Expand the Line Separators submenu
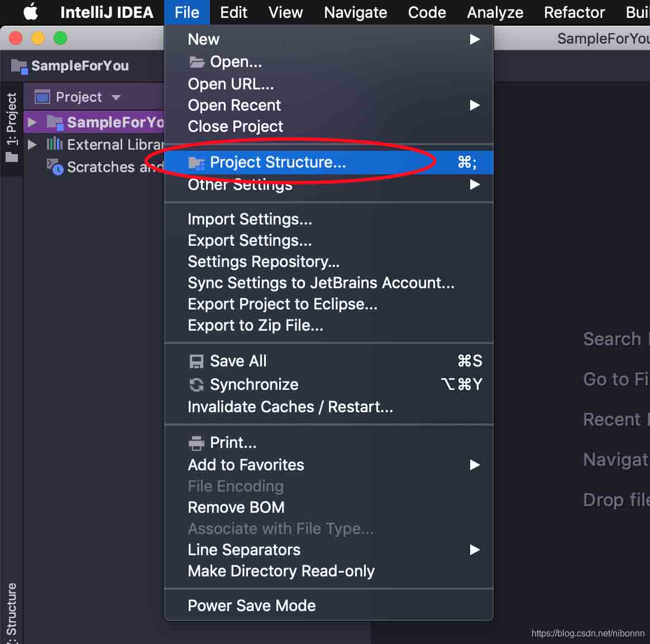Screen dimensions: 650x644 pos(329,550)
